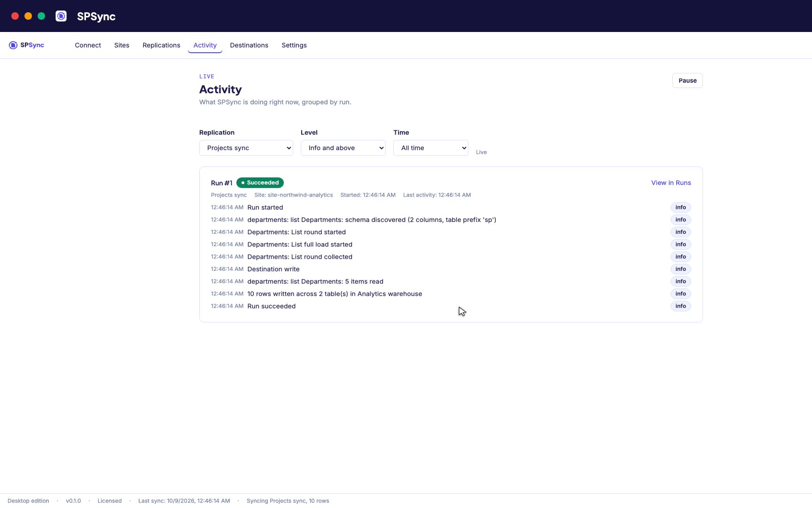Select the 'Run succeeded' log entry
Viewport: 812px width, 508px height.
click(451, 306)
